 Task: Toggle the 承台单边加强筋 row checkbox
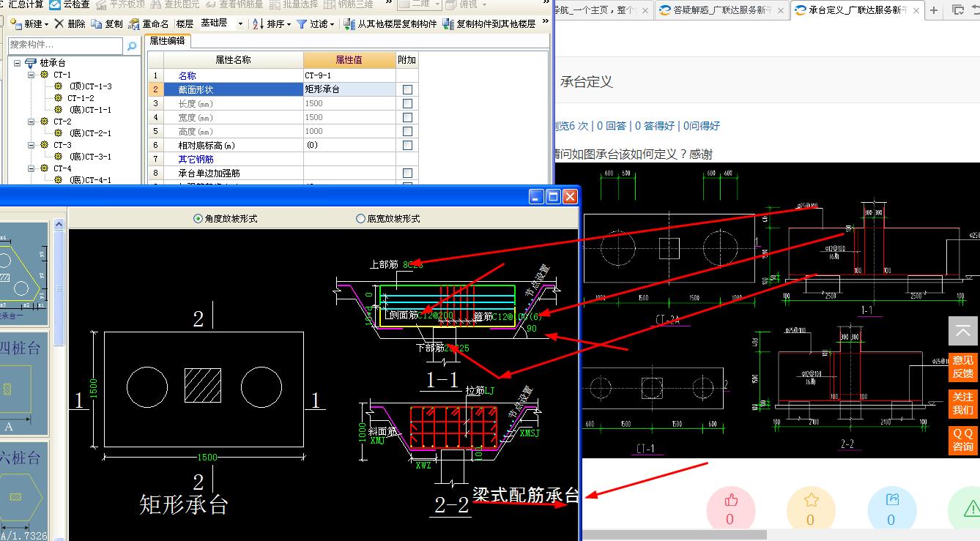(407, 173)
